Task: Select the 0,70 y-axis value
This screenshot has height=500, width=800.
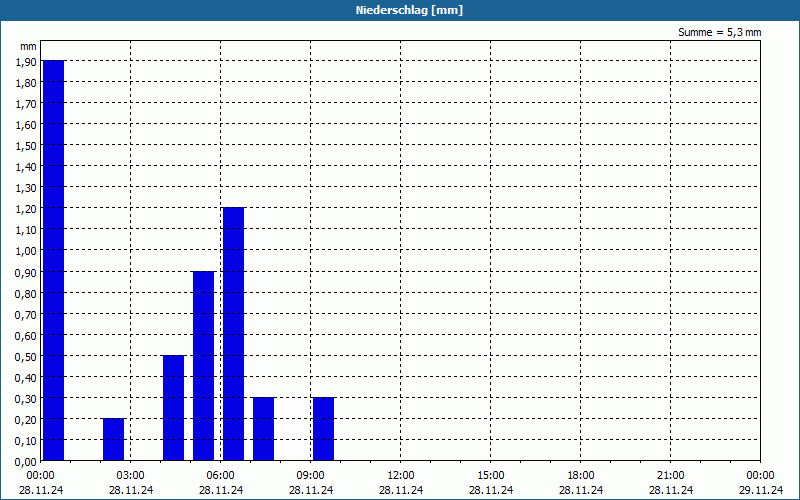Action: pyautogui.click(x=27, y=314)
